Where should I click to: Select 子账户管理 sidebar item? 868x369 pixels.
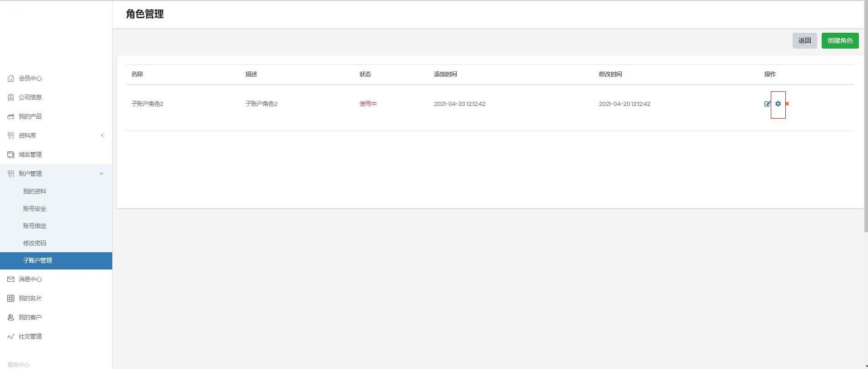pos(38,260)
